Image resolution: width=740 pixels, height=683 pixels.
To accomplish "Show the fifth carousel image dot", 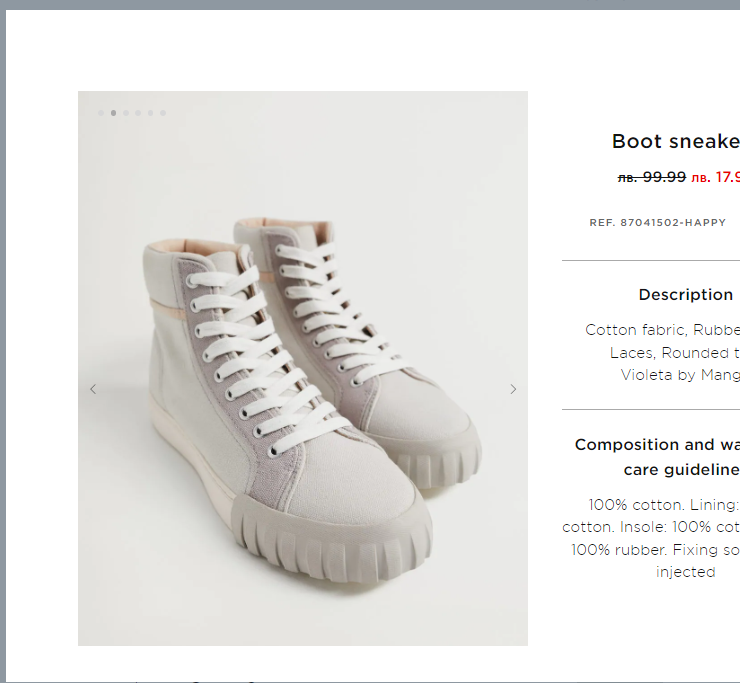I will click(151, 113).
